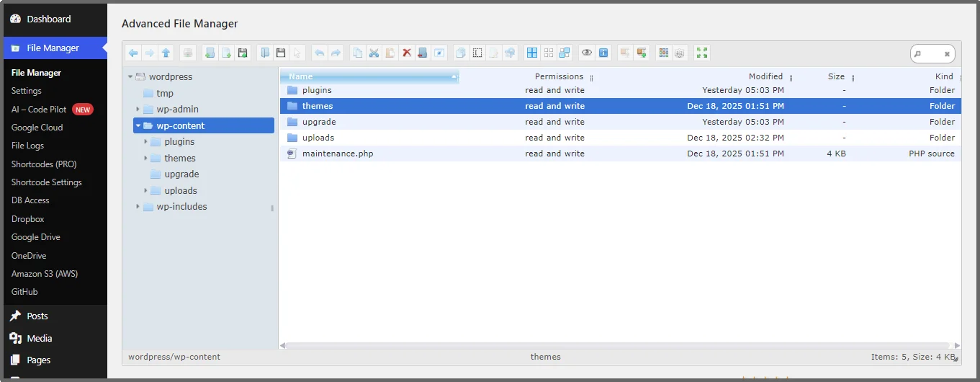Open Dashboard in the WordPress sidebar
980x382 pixels.
click(x=48, y=19)
